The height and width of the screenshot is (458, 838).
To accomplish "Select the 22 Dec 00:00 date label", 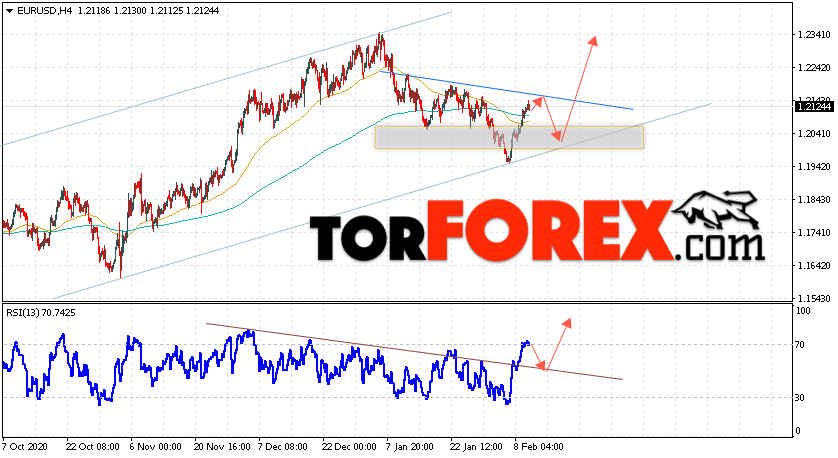I will (349, 446).
